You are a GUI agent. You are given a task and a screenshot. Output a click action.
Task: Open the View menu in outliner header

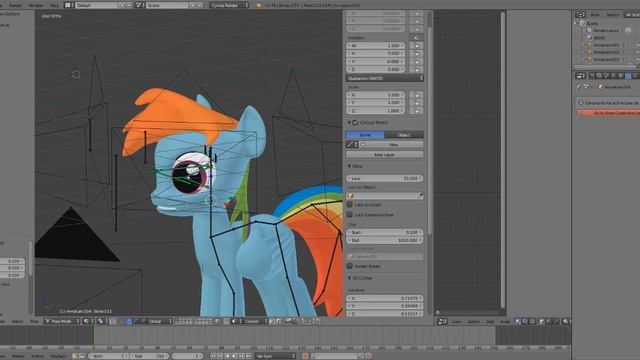[595, 15]
